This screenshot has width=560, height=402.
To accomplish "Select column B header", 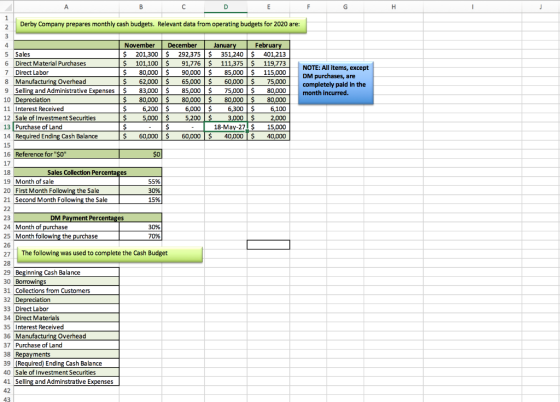I will 141,6.
